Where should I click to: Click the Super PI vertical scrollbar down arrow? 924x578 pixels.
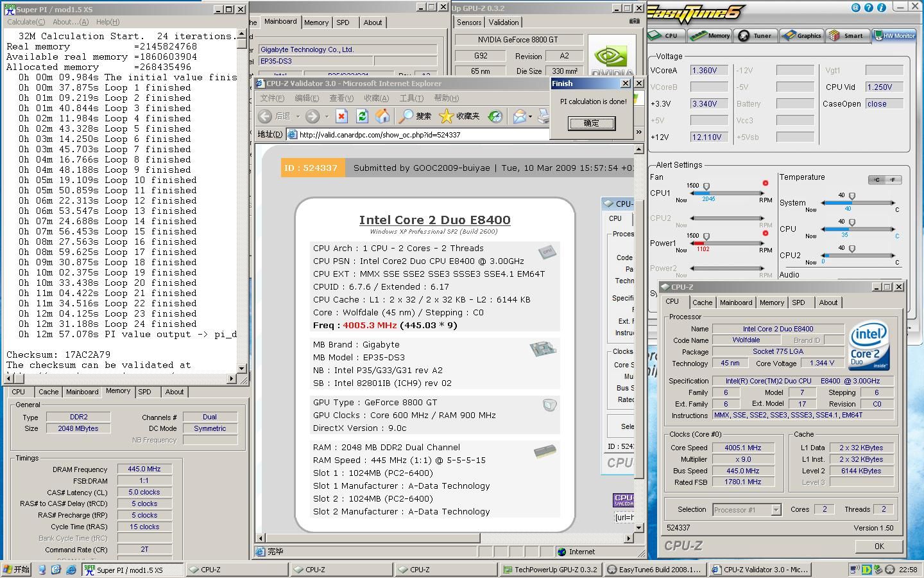point(242,369)
